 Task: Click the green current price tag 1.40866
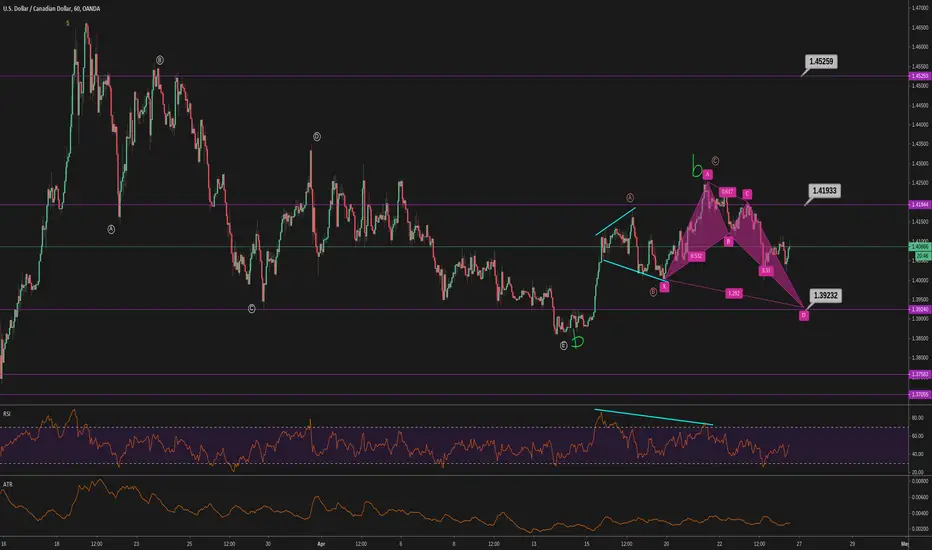(920, 246)
